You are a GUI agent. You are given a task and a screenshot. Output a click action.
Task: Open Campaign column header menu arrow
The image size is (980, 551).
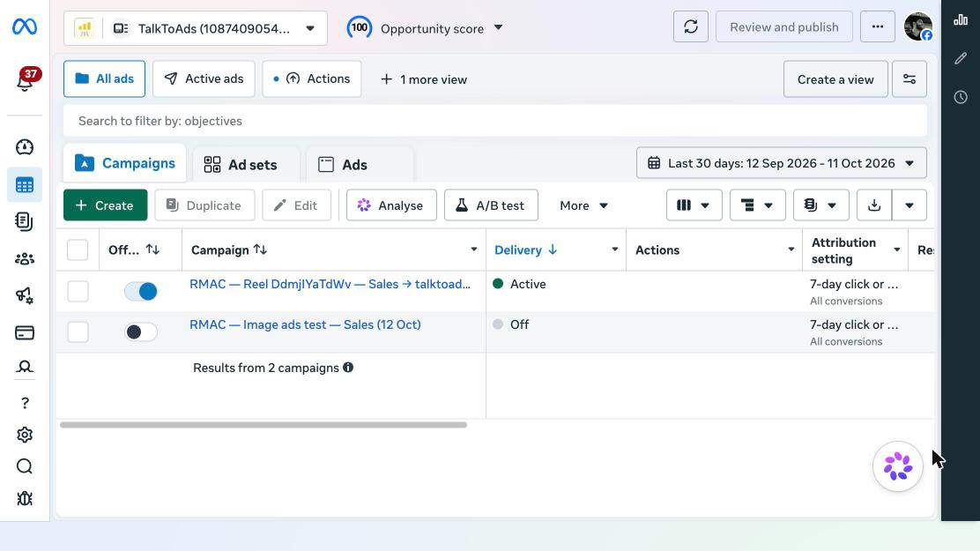[x=474, y=249]
